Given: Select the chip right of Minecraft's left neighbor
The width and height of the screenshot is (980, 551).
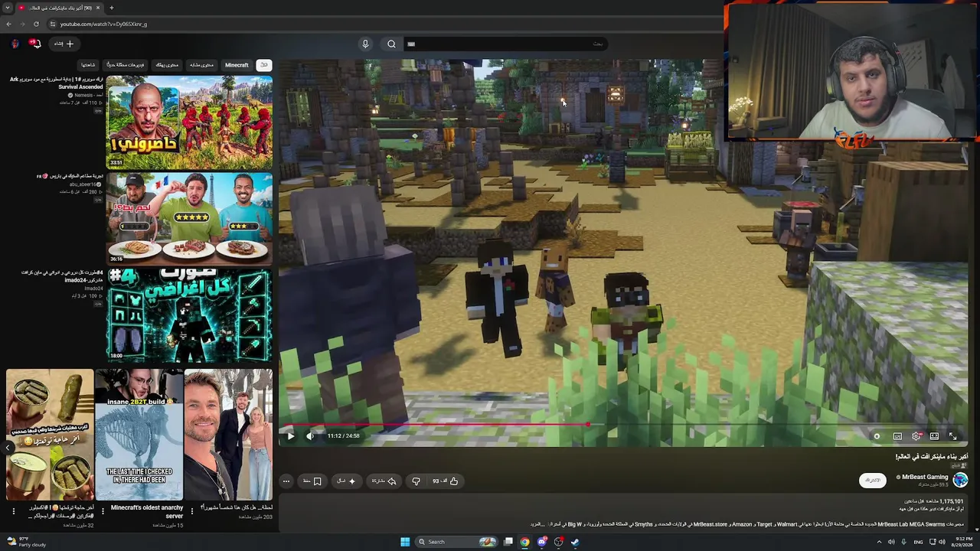Looking at the screenshot, I should click(237, 65).
